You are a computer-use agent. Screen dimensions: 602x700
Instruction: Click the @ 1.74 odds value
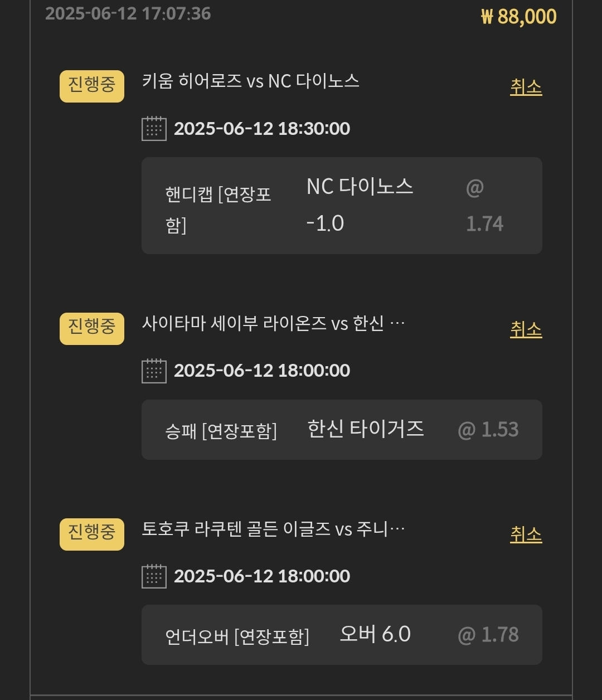(x=484, y=206)
